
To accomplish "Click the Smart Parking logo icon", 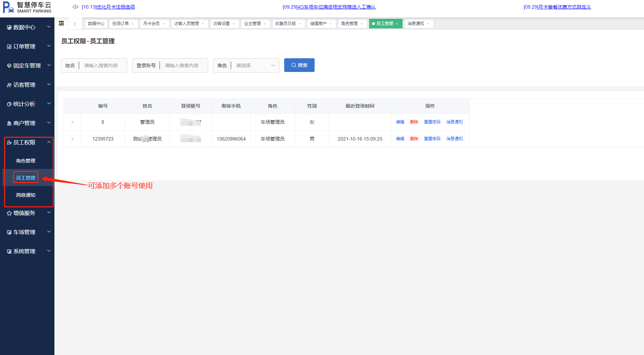I will click(x=9, y=7).
